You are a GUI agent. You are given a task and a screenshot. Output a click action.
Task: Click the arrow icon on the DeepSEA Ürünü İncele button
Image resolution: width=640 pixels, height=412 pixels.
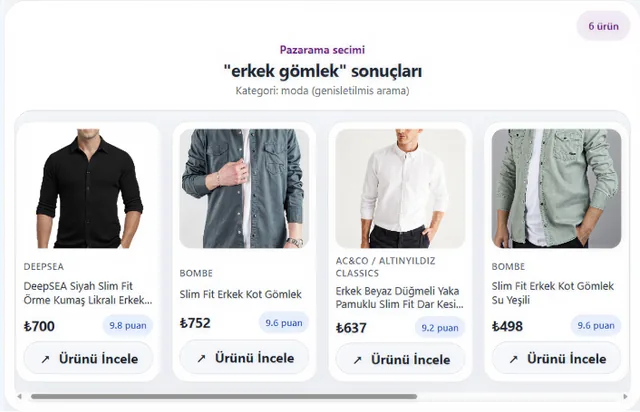[45, 359]
